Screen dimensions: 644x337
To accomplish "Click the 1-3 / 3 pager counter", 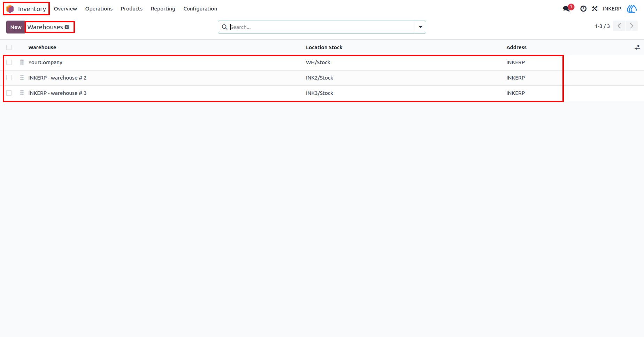I will (602, 26).
